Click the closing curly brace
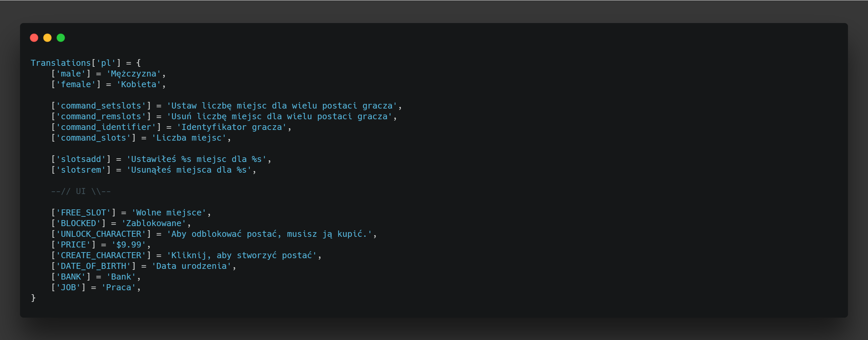This screenshot has width=868, height=340. [33, 298]
